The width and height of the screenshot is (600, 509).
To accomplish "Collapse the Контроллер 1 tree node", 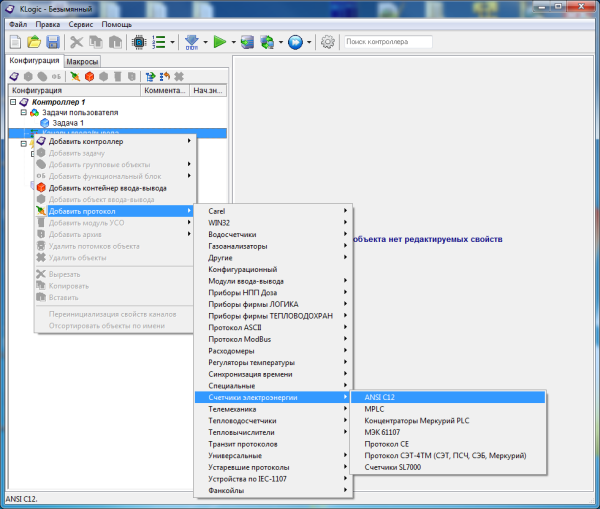I will pyautogui.click(x=13, y=102).
